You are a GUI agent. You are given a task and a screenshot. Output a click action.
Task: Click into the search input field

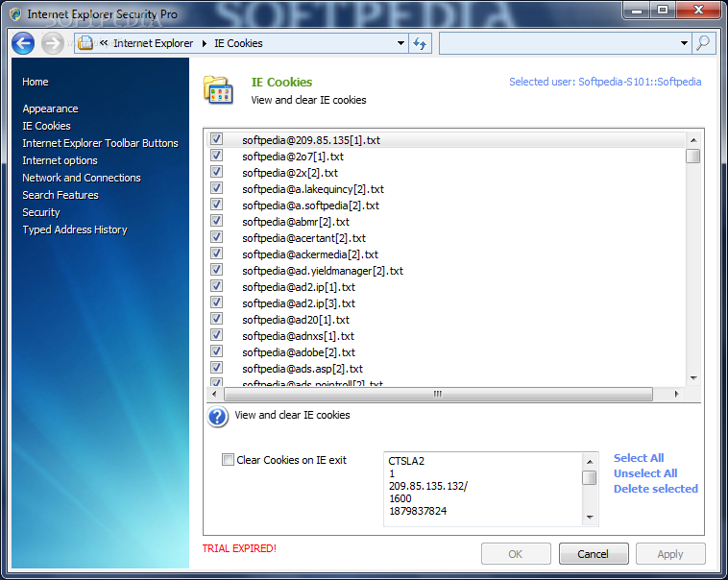(x=559, y=43)
